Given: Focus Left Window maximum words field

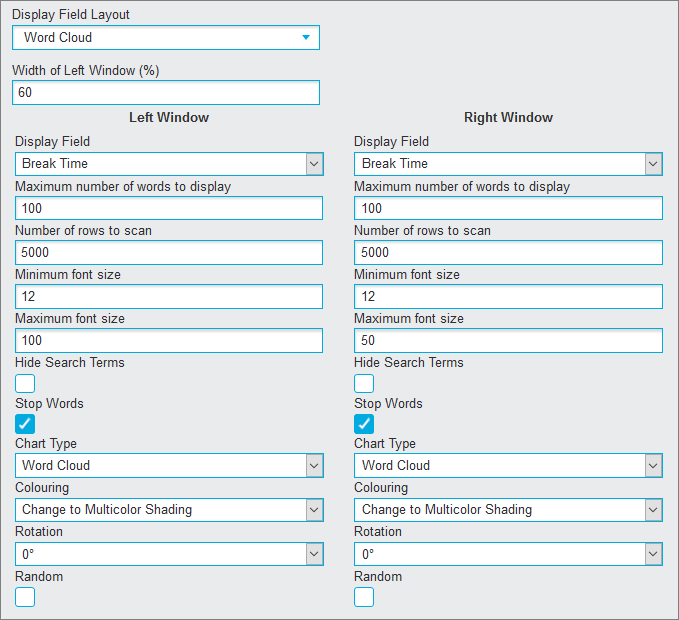Looking at the screenshot, I should point(169,208).
